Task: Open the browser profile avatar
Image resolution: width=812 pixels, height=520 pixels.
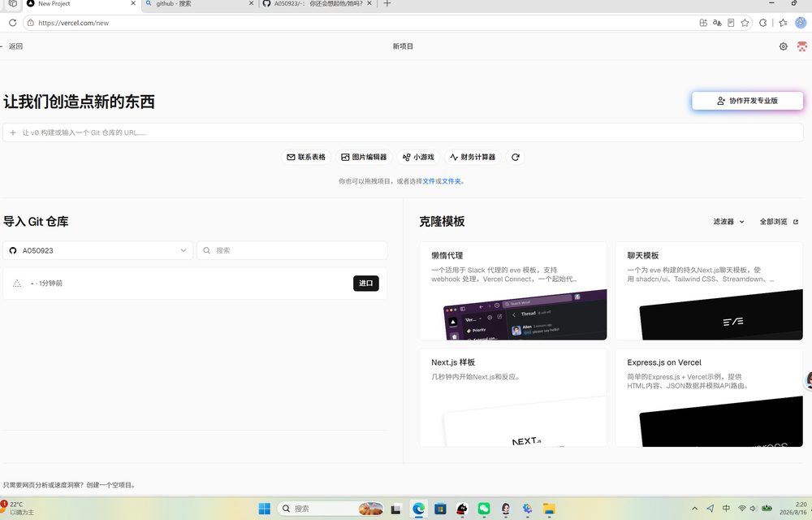Action: (x=801, y=23)
